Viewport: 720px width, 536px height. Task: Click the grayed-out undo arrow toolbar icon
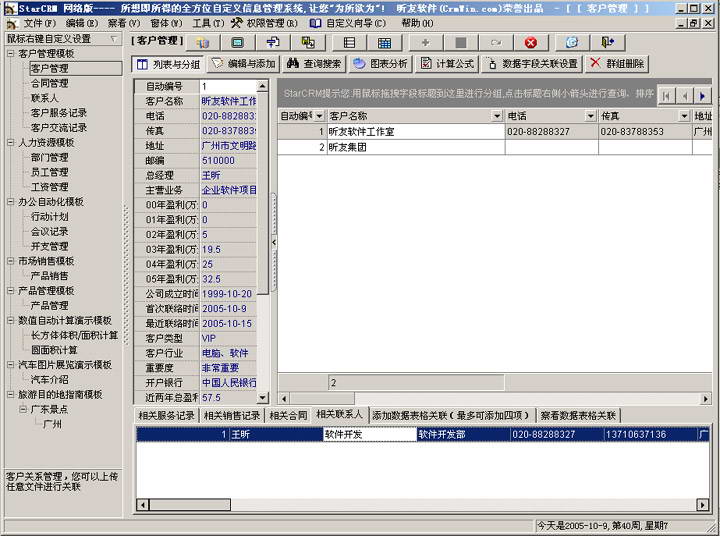pos(496,43)
